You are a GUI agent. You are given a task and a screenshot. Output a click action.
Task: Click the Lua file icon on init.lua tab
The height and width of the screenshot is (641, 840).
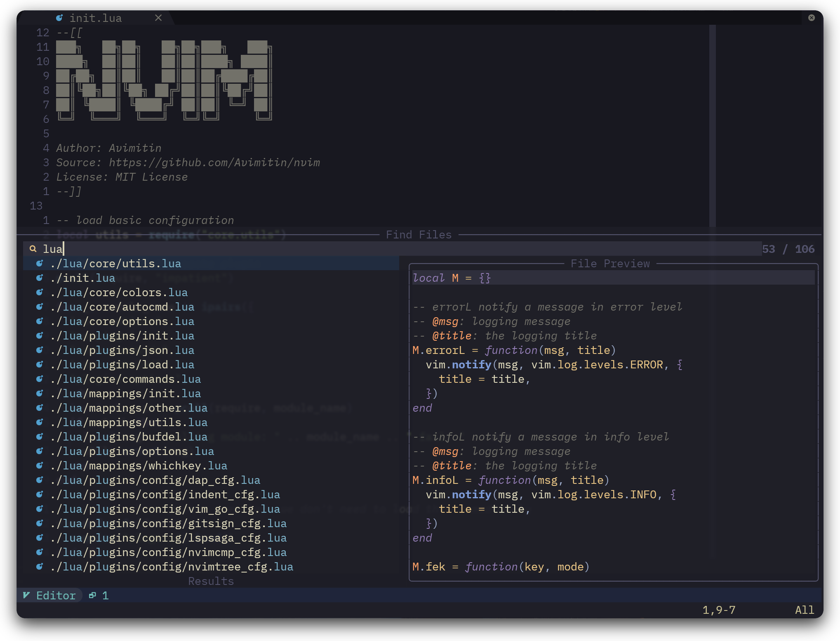(x=59, y=18)
